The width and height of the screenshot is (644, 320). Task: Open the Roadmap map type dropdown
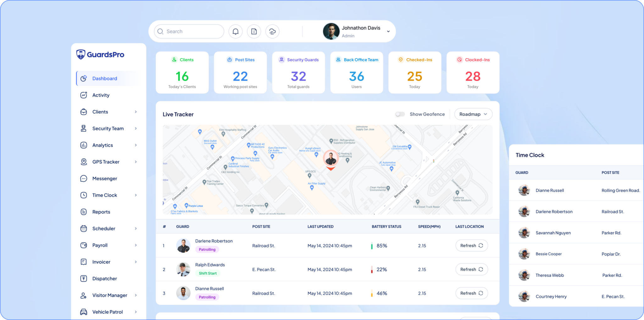click(473, 114)
